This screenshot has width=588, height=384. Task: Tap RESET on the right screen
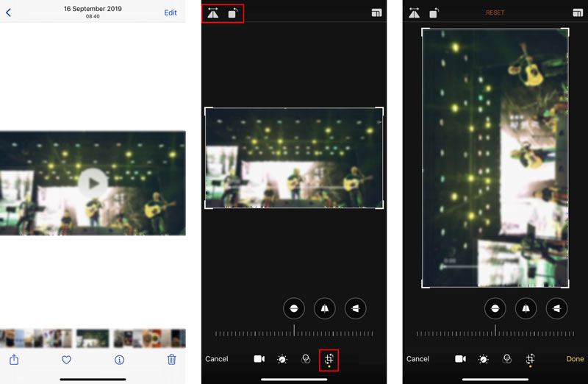[495, 13]
